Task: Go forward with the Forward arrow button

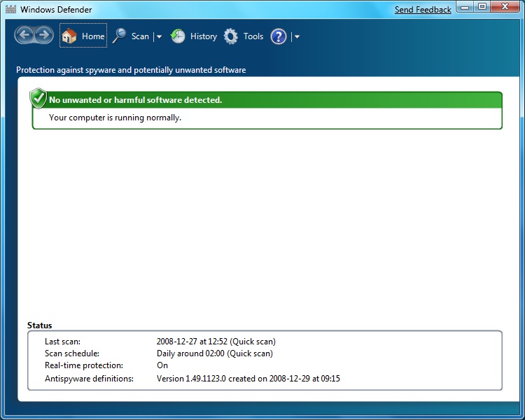Action: [44, 35]
